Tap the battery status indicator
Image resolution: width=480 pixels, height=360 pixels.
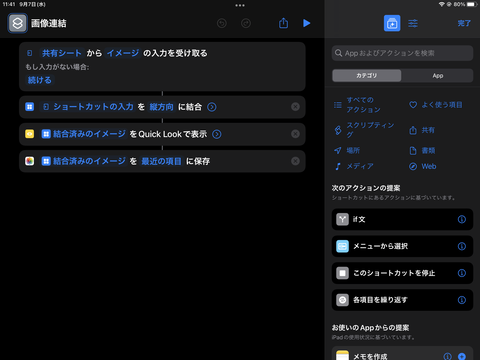pyautogui.click(x=472, y=4)
